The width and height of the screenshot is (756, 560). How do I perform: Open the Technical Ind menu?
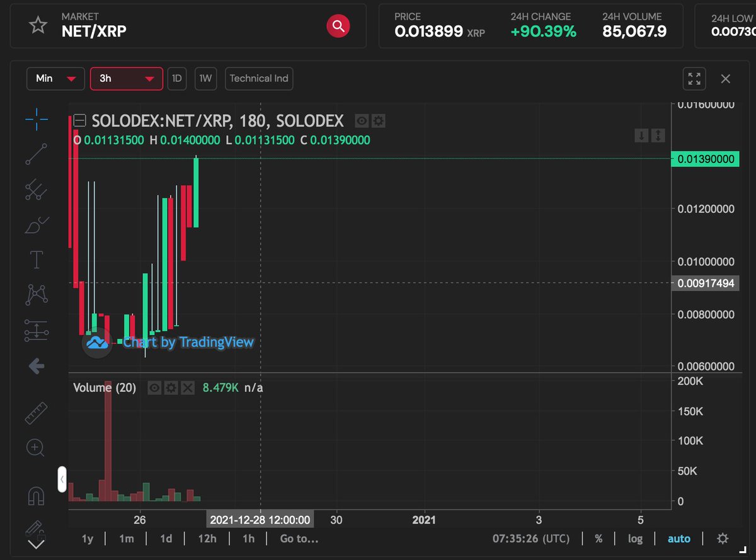(259, 79)
